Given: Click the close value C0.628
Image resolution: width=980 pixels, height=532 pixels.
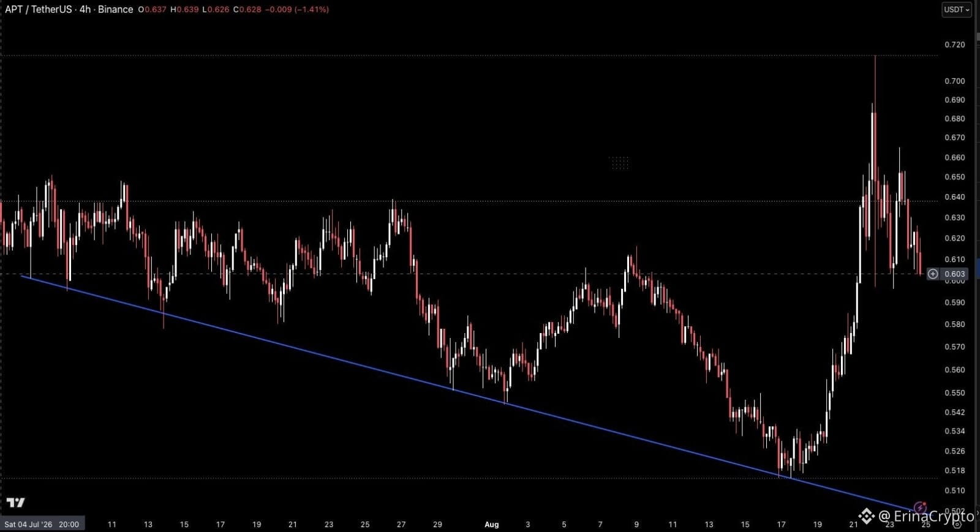Looking at the screenshot, I should pyautogui.click(x=248, y=9).
